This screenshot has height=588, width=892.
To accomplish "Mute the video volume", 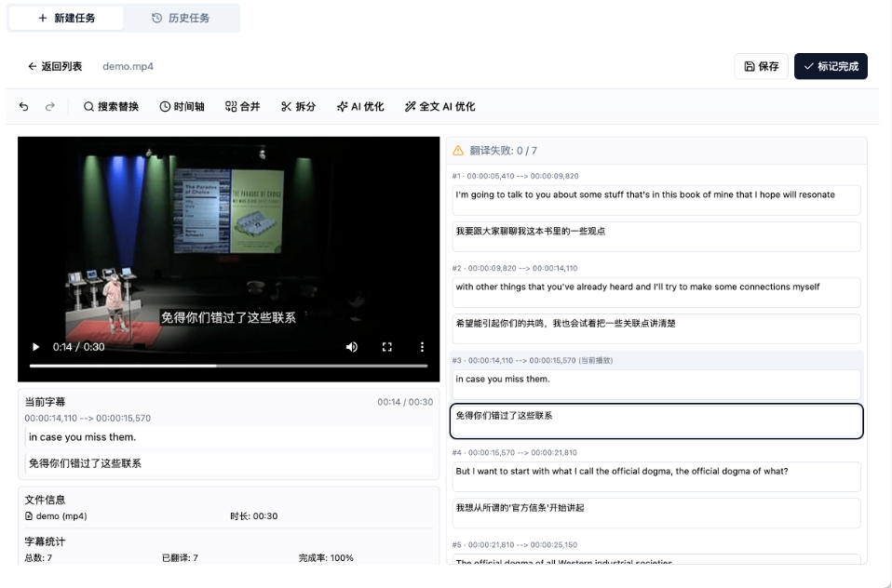I will click(352, 347).
